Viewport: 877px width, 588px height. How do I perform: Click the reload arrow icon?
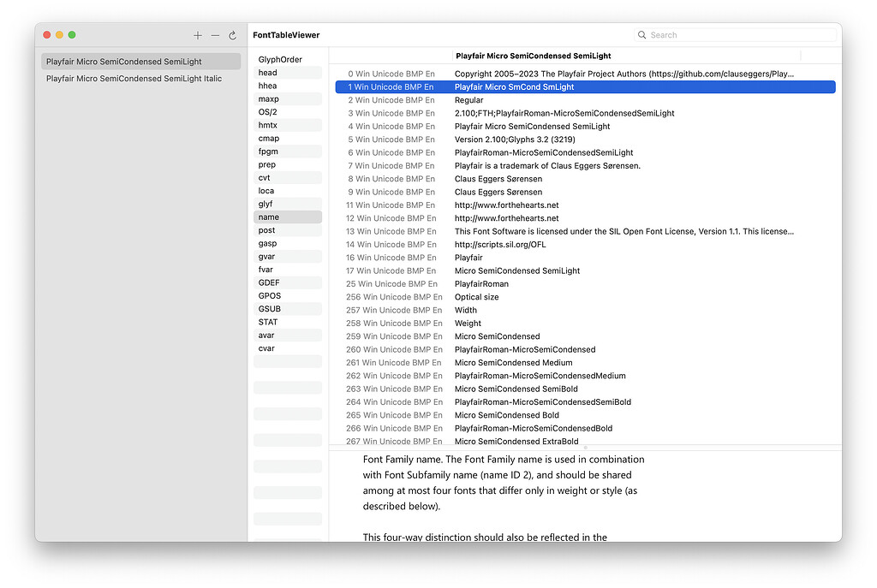point(232,35)
